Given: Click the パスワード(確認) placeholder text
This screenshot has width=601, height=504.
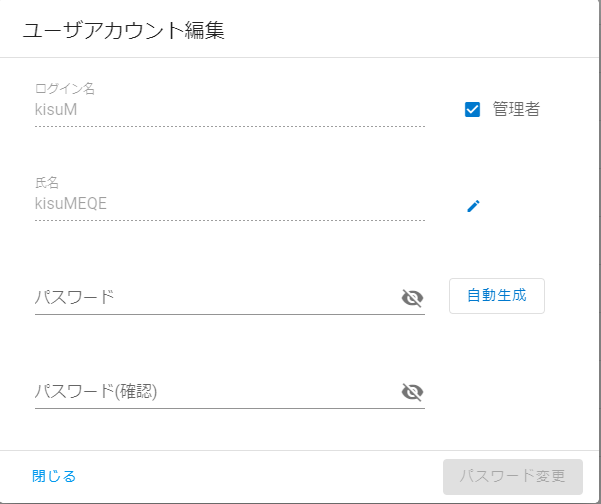Looking at the screenshot, I should [x=96, y=392].
